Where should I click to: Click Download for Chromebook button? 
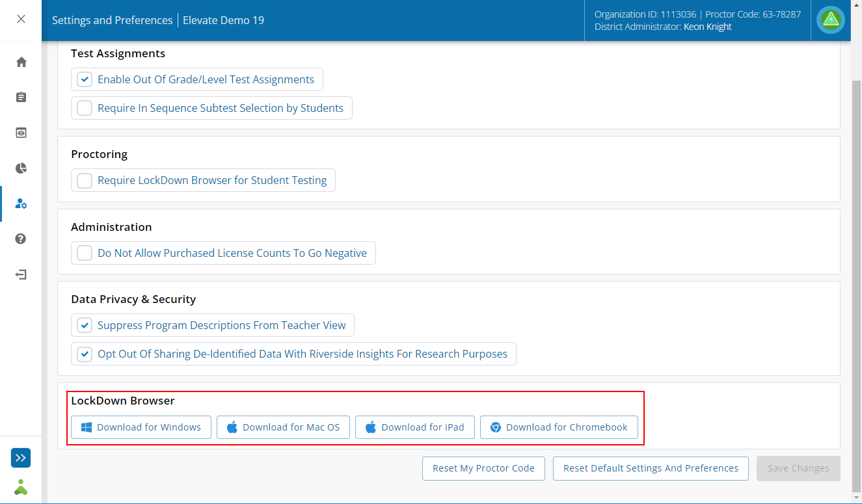point(559,427)
